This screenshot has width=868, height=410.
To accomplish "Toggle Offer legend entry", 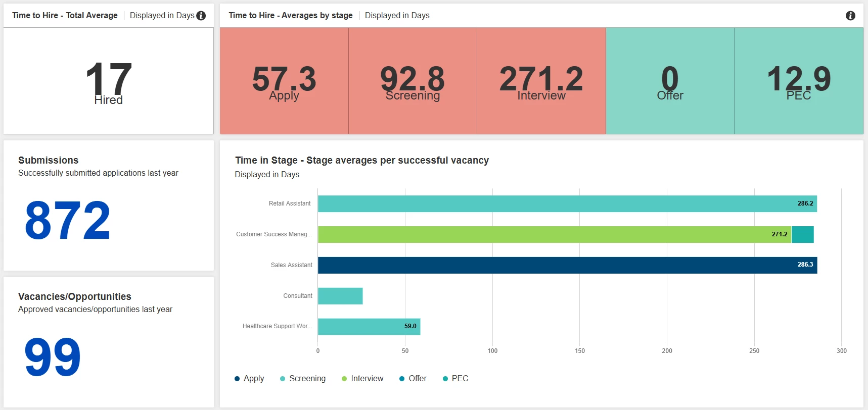I will (413, 379).
